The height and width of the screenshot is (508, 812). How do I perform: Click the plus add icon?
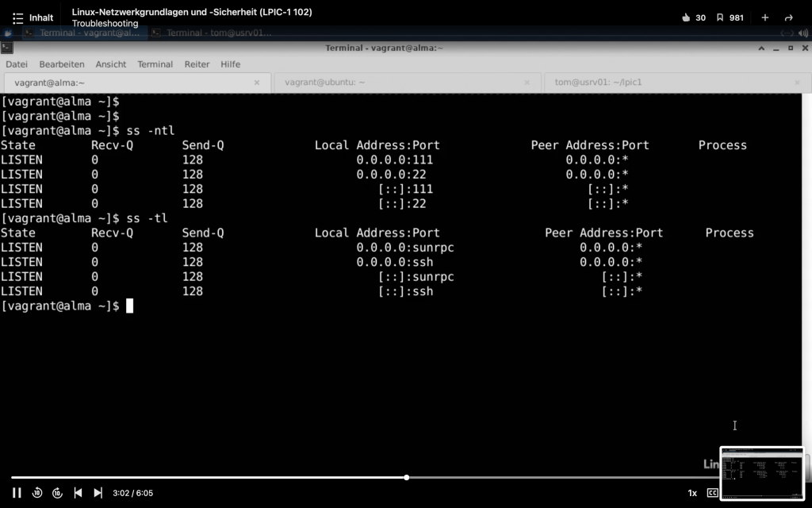coord(765,17)
